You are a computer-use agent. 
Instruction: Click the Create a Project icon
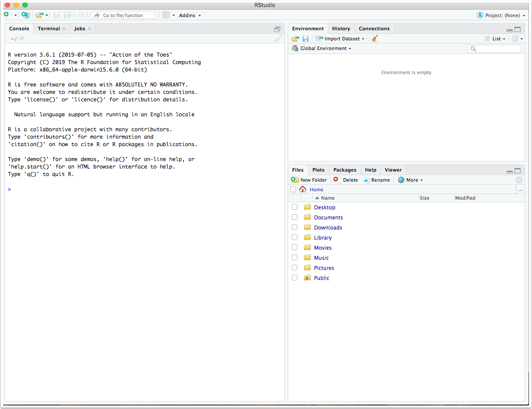pos(25,15)
